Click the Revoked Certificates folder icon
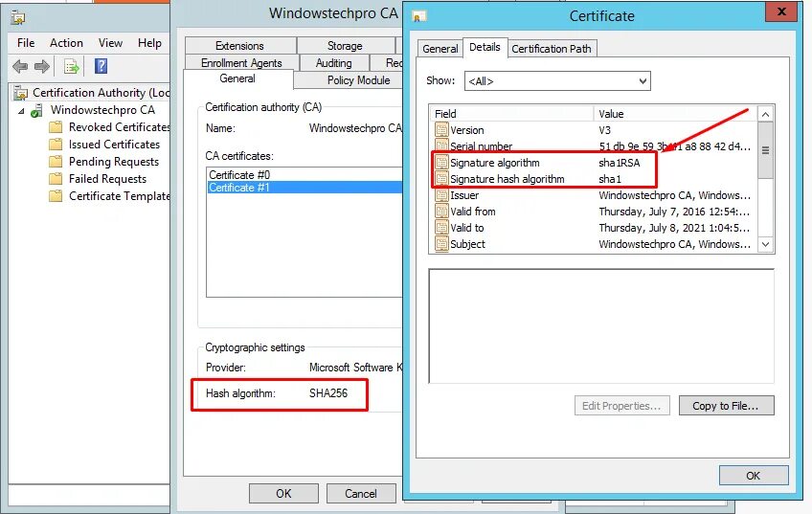The height and width of the screenshot is (514, 812). tap(56, 127)
